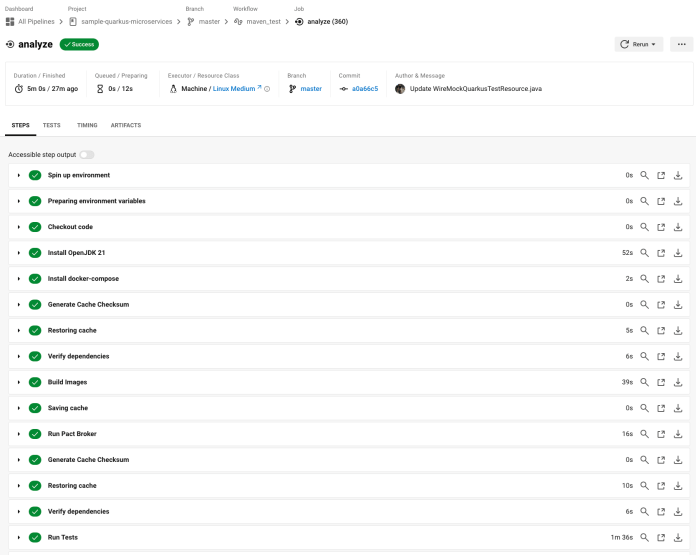The image size is (696, 555).
Task: Download Spin up environment step output
Action: (678, 175)
